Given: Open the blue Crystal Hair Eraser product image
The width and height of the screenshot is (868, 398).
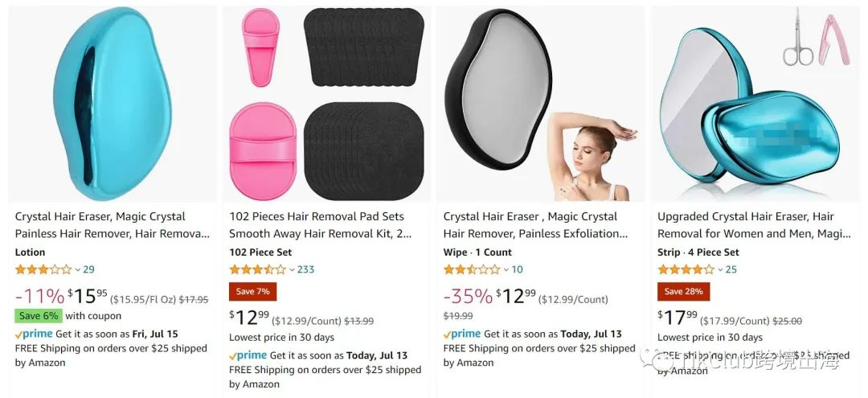Looking at the screenshot, I should coord(113,104).
